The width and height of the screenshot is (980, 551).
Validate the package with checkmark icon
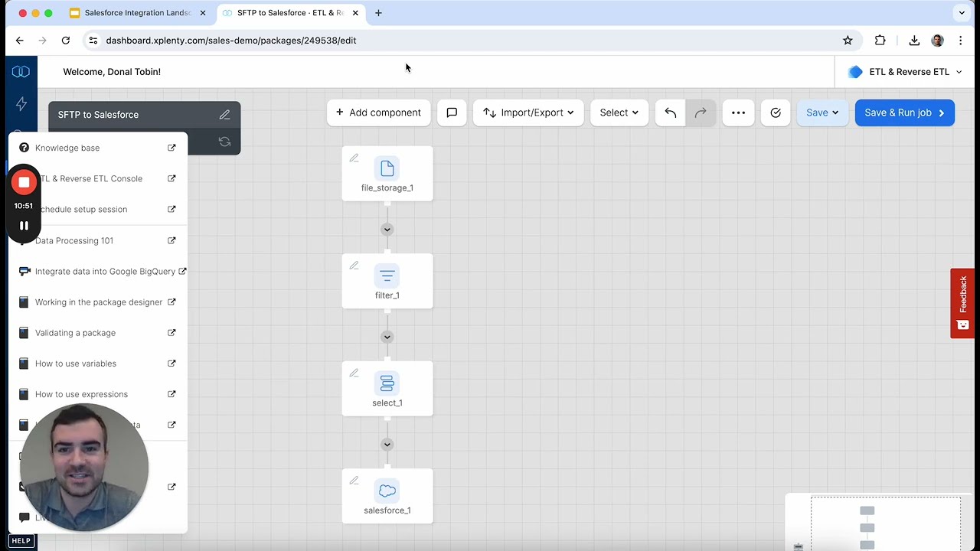pos(776,112)
